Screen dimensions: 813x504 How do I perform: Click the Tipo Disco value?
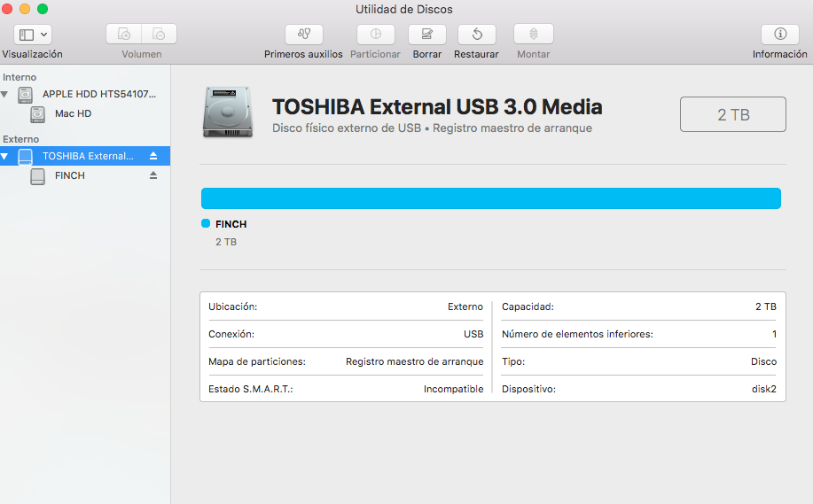[x=763, y=361]
